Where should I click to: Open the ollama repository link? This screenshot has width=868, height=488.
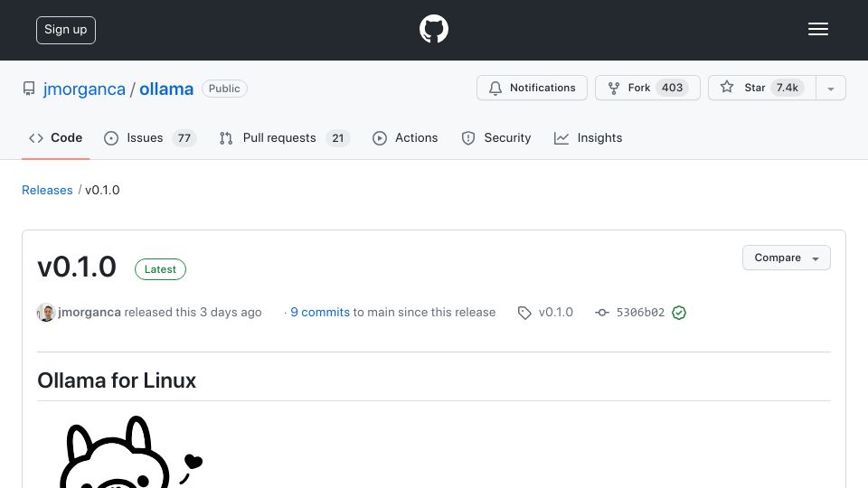(166, 89)
